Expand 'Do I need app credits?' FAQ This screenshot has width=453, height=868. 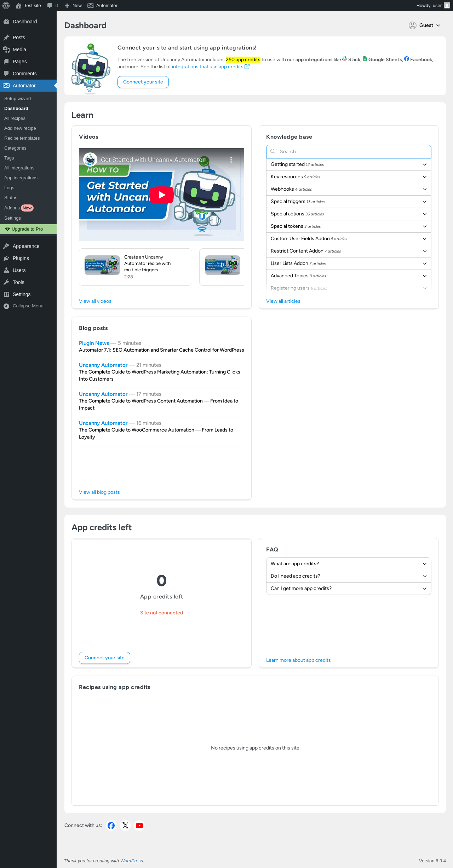pyautogui.click(x=349, y=576)
